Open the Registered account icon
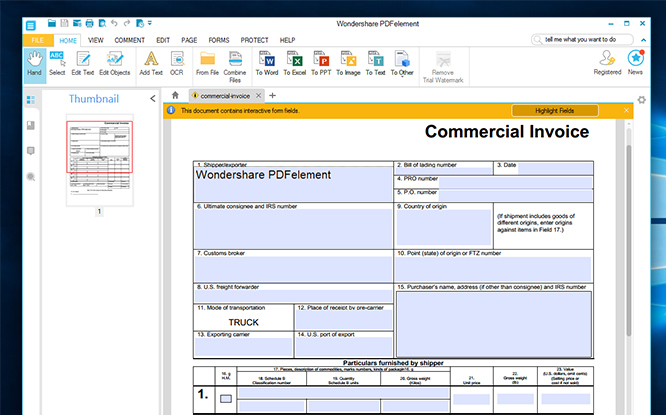The width and height of the screenshot is (666, 415). 607,63
